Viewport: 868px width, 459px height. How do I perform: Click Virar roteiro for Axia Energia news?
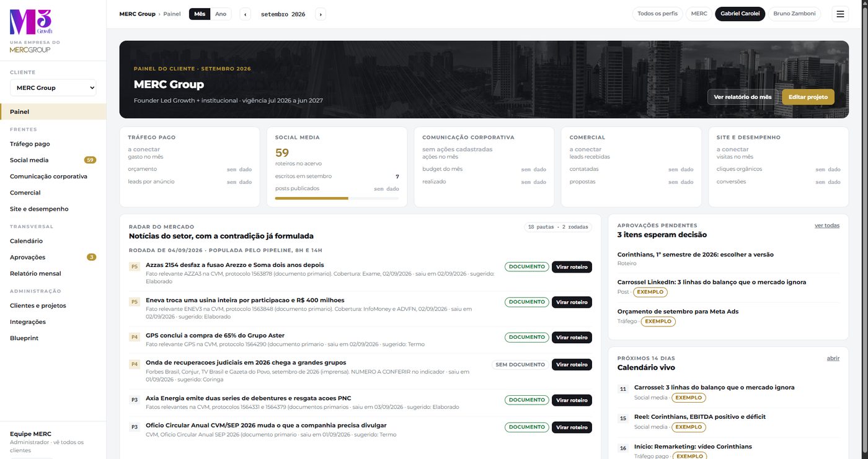572,400
